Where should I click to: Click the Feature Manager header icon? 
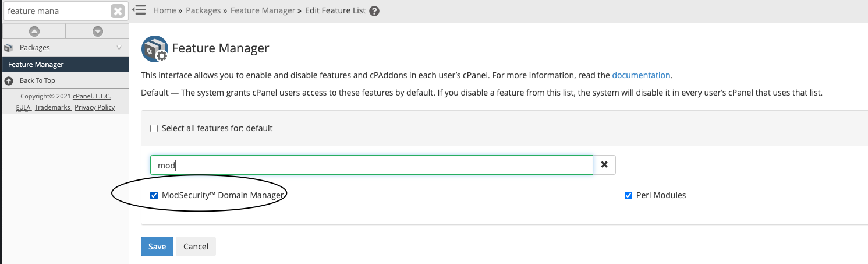pyautogui.click(x=155, y=48)
